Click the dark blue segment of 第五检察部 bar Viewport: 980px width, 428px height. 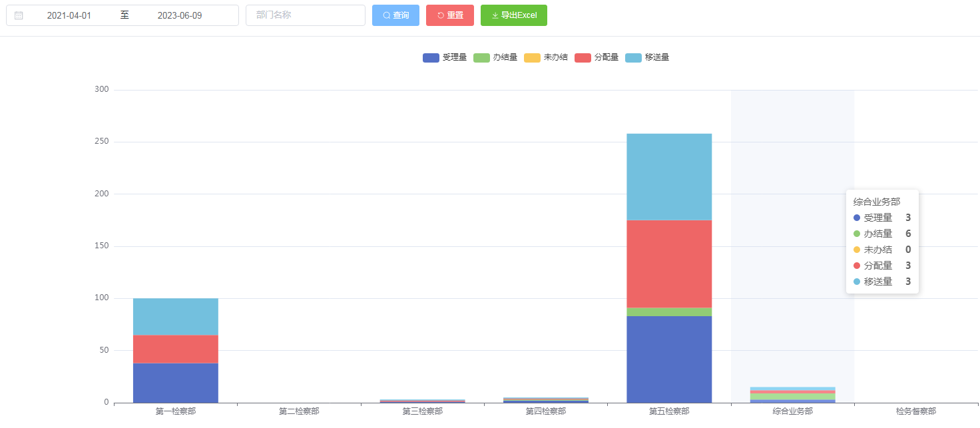pyautogui.click(x=669, y=359)
